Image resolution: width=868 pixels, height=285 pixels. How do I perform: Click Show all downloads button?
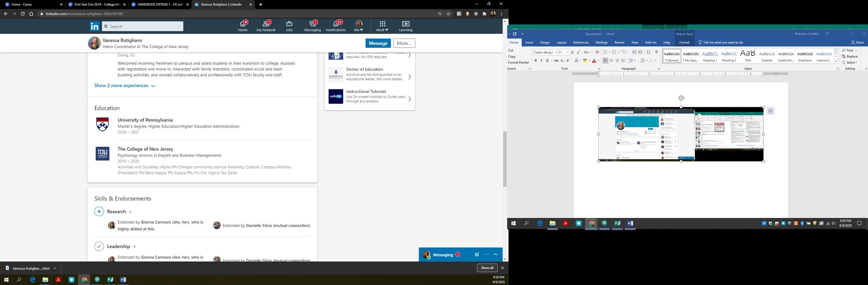click(487, 268)
